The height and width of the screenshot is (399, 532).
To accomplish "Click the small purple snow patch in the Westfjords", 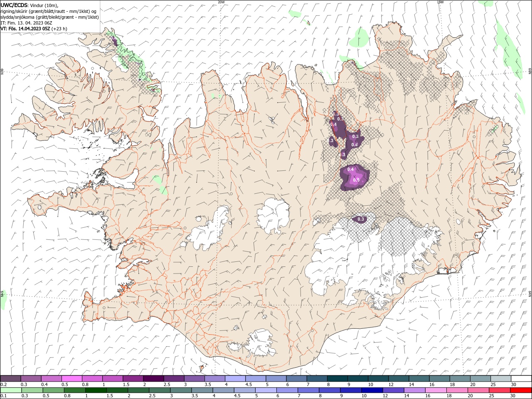I will pos(114,42).
